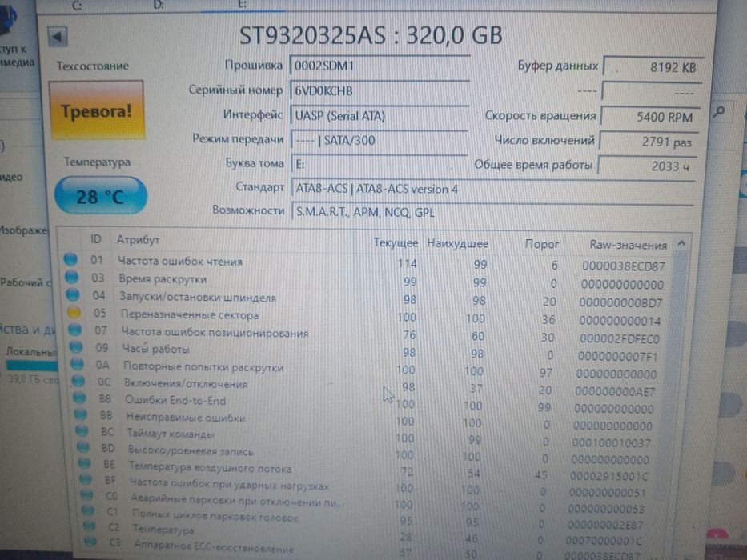Click the search magnifier in background window
The width and height of the screenshot is (747, 560).
(x=719, y=111)
